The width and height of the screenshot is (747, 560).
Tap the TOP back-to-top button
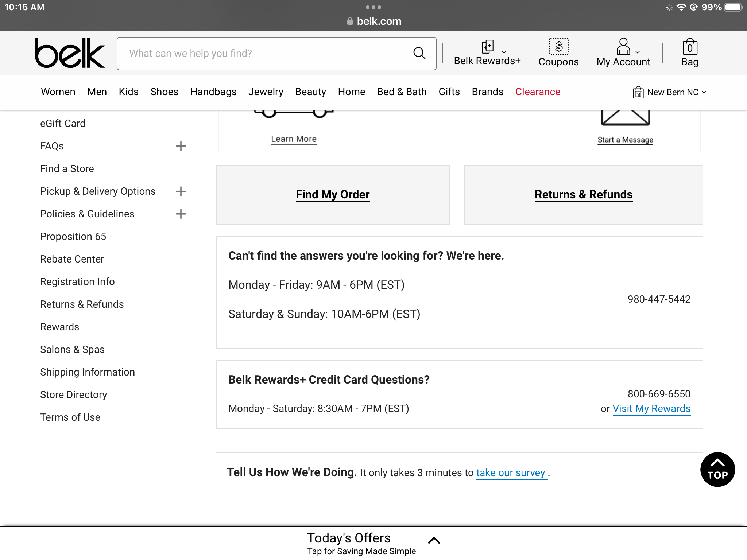coord(717,470)
